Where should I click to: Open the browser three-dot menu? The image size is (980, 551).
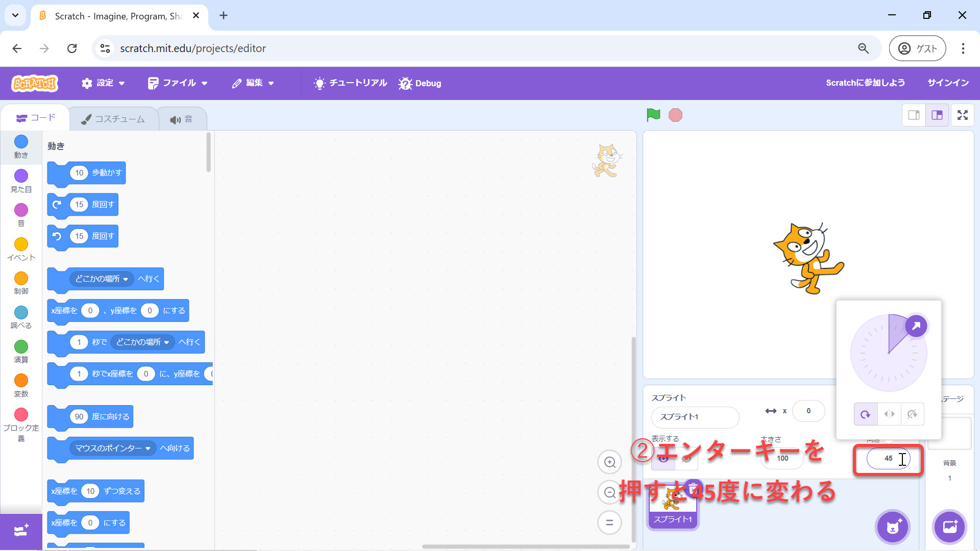click(x=963, y=48)
